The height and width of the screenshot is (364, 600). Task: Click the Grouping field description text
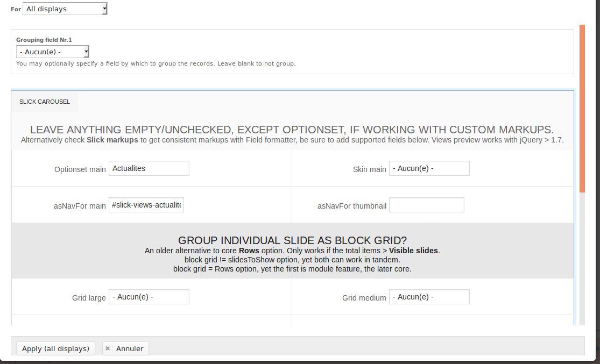[x=156, y=63]
